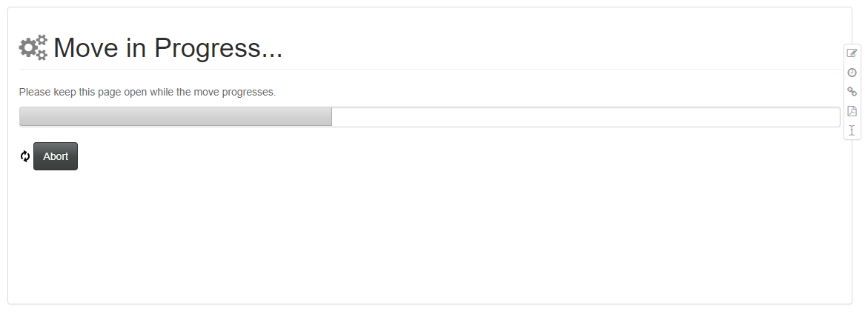Click the filled gray part of progress bar
This screenshot has height=314, width=868.
(175, 117)
